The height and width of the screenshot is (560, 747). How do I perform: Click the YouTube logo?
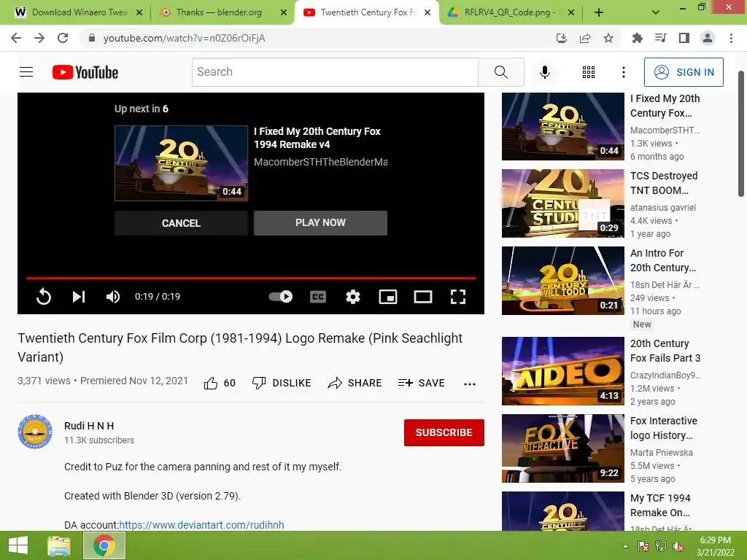[85, 72]
